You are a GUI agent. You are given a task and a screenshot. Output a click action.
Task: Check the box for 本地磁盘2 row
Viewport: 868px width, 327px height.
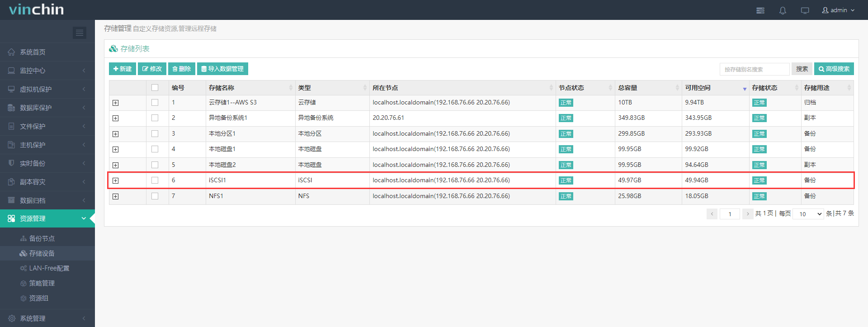155,165
